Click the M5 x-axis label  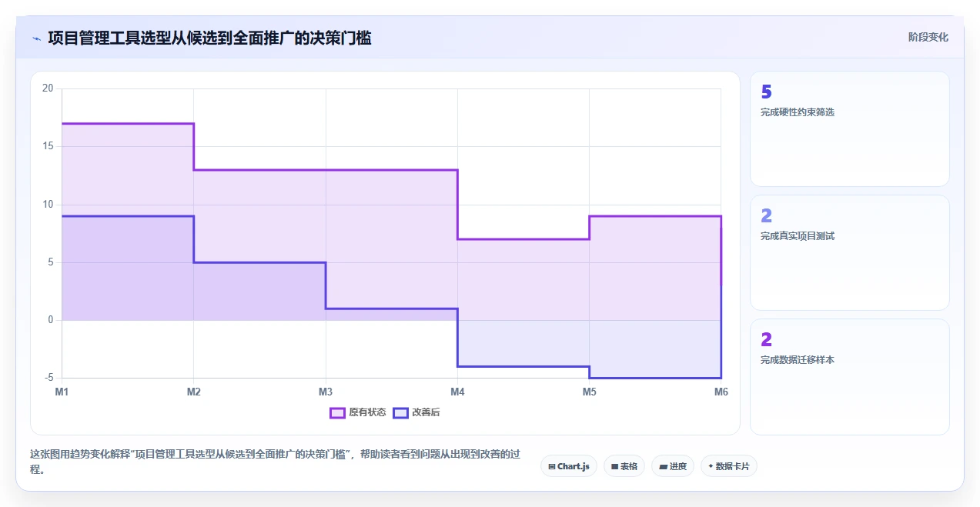(x=589, y=392)
